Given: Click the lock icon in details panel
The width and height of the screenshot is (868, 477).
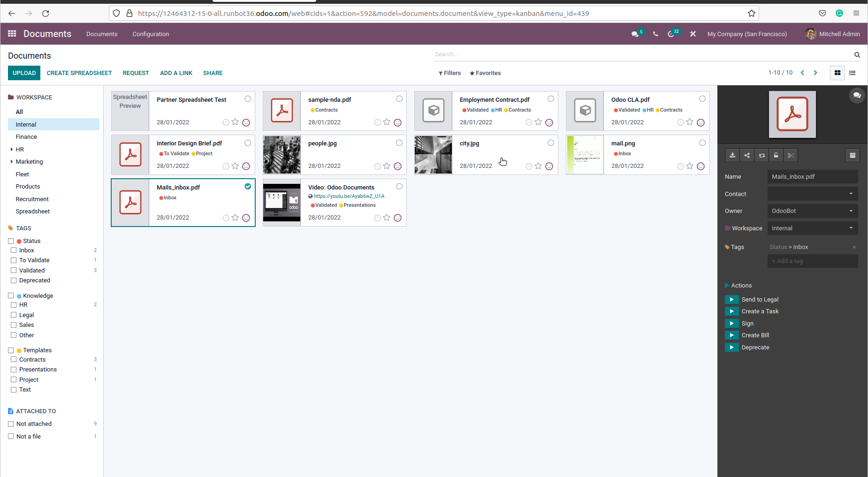Looking at the screenshot, I should pyautogui.click(x=776, y=155).
